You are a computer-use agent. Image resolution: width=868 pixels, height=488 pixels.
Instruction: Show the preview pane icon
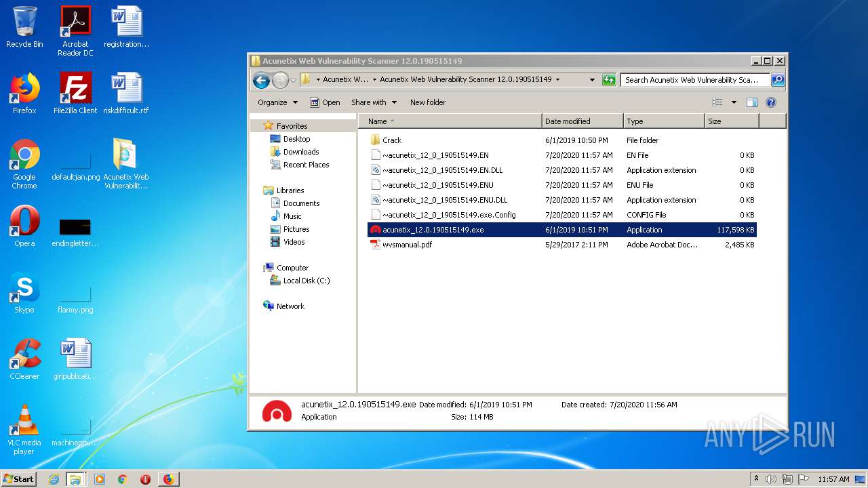coord(751,102)
